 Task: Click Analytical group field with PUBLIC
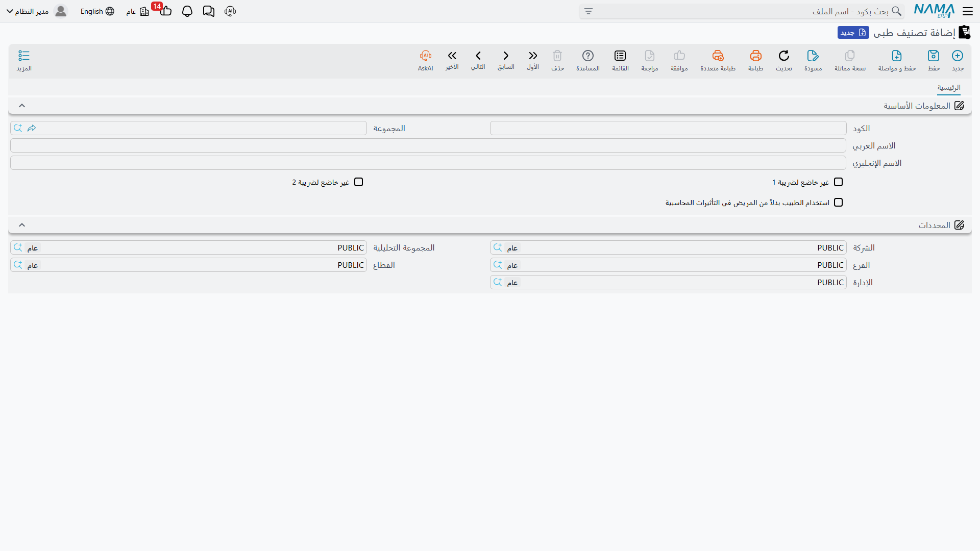(x=188, y=247)
